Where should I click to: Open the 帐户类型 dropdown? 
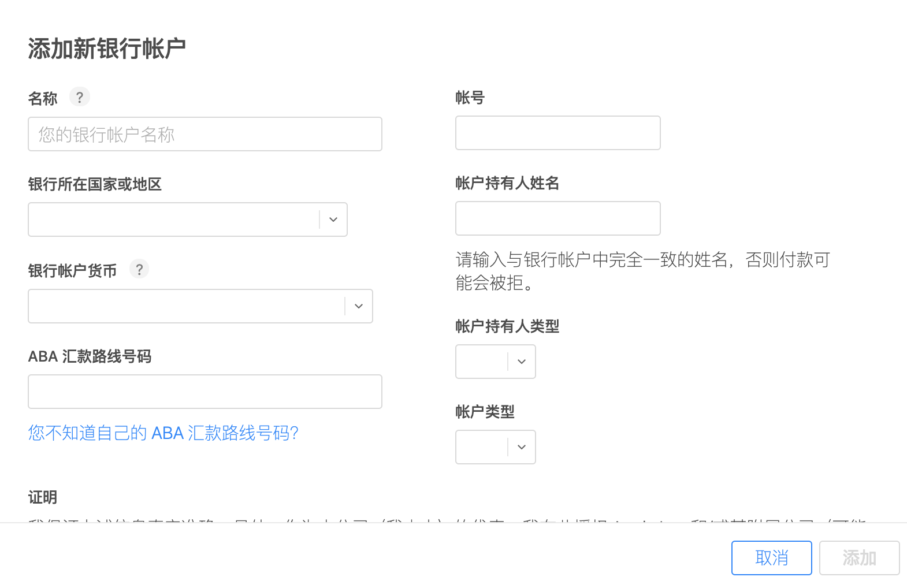coord(495,447)
